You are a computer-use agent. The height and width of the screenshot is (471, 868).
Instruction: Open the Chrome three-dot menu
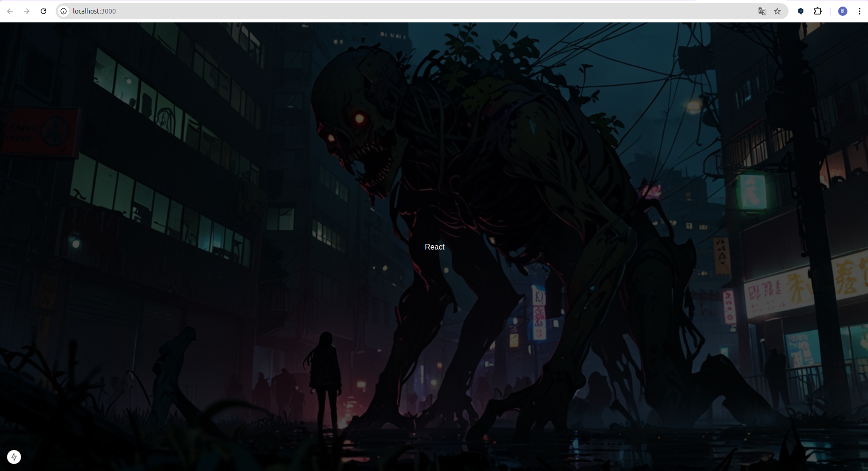(x=860, y=11)
